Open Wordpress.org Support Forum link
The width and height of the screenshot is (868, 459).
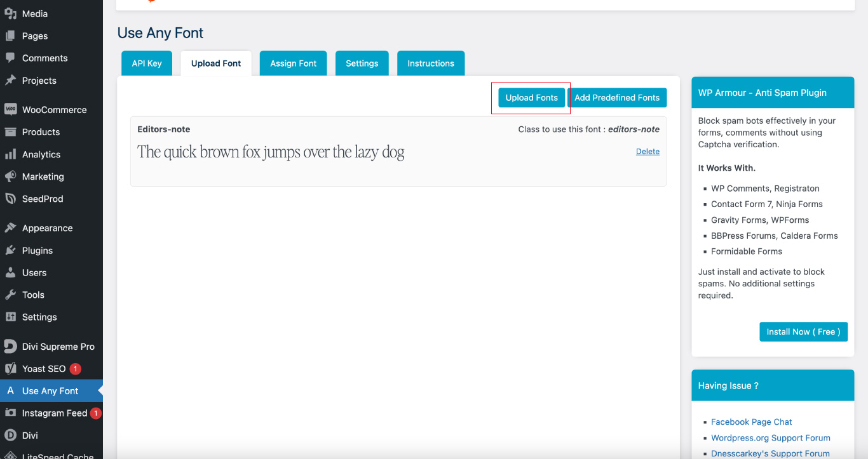pos(771,437)
